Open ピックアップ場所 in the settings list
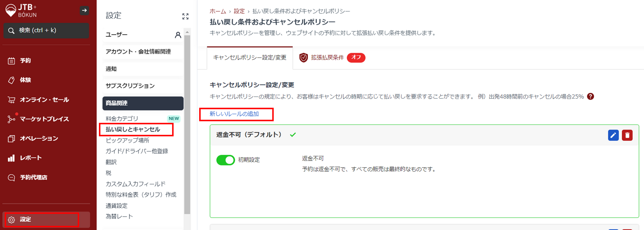The height and width of the screenshot is (230, 644). click(127, 140)
